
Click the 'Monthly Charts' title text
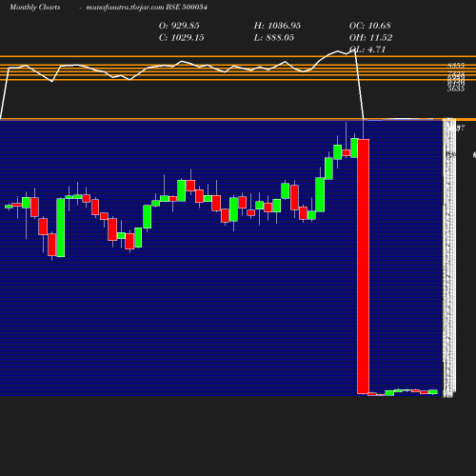(35, 8)
